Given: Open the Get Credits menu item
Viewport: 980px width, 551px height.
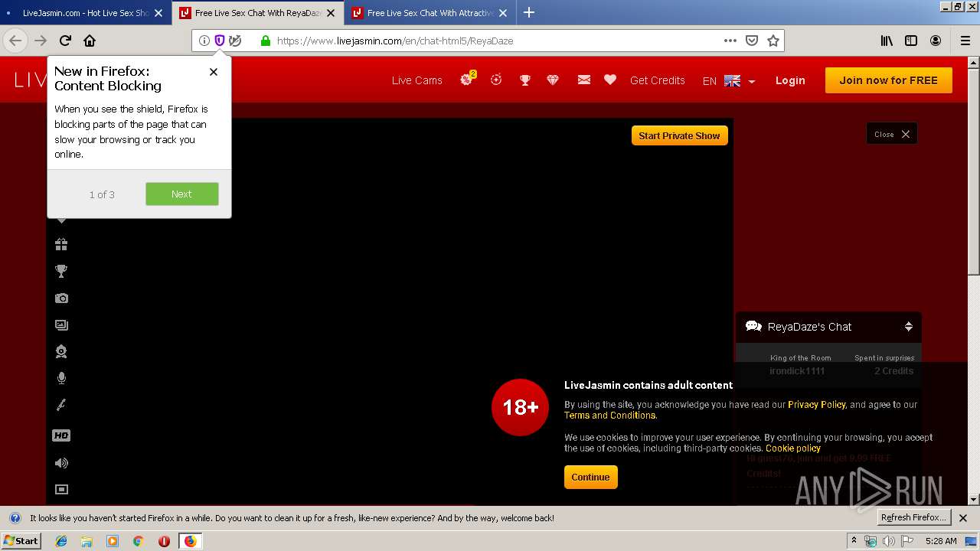Looking at the screenshot, I should point(657,80).
